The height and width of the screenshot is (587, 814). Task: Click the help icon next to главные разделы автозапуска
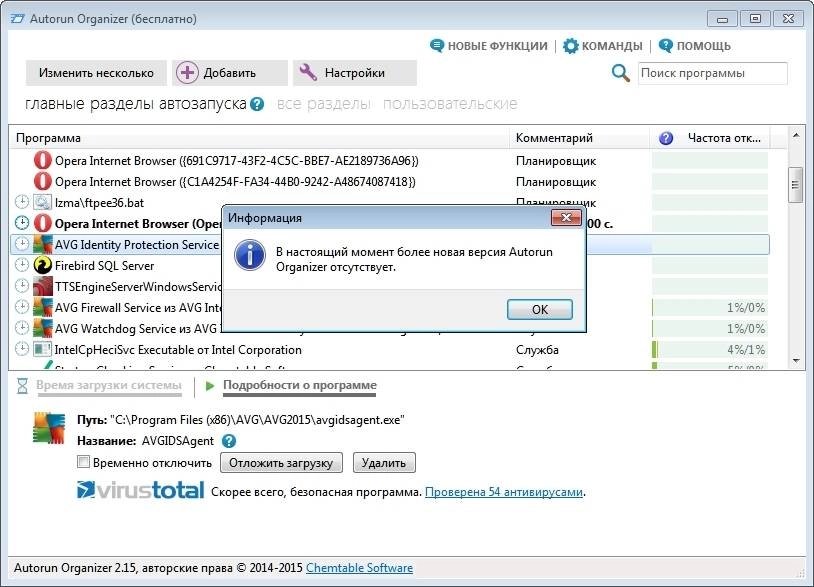(256, 104)
